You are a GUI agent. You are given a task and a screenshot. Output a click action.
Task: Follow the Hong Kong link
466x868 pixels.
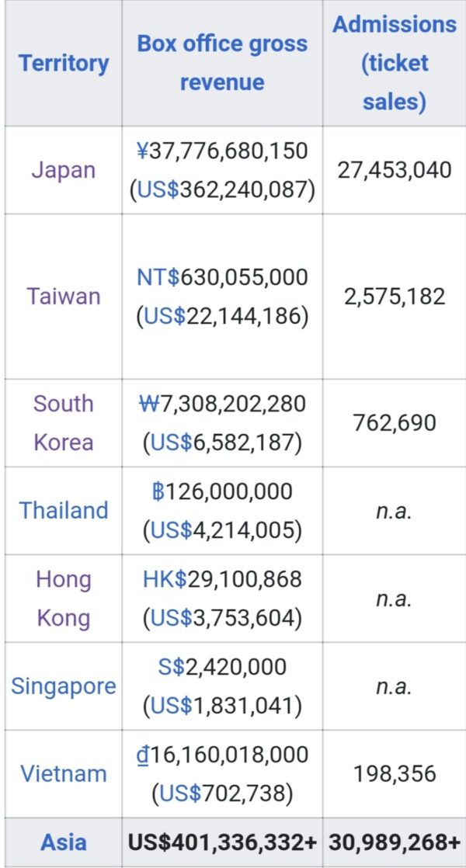point(64,599)
